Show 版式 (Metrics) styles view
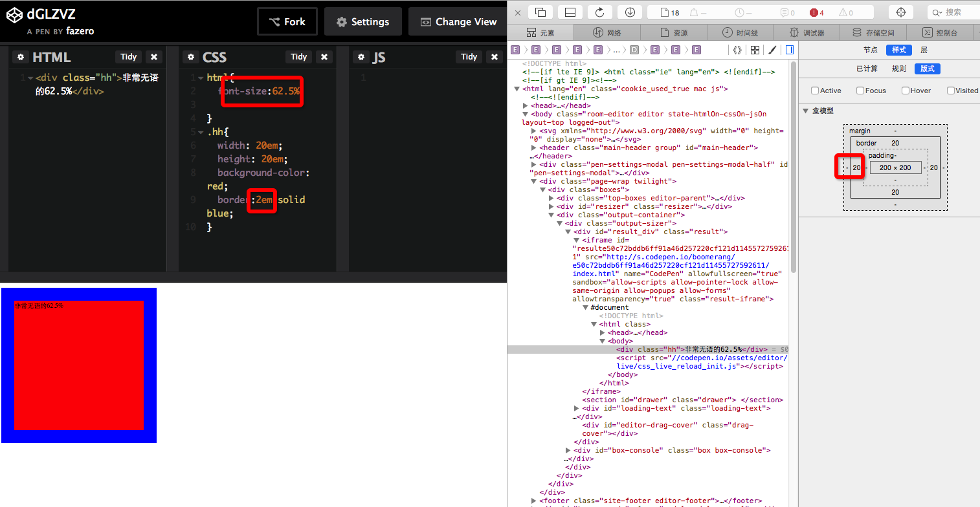The width and height of the screenshot is (980, 507). (x=928, y=69)
